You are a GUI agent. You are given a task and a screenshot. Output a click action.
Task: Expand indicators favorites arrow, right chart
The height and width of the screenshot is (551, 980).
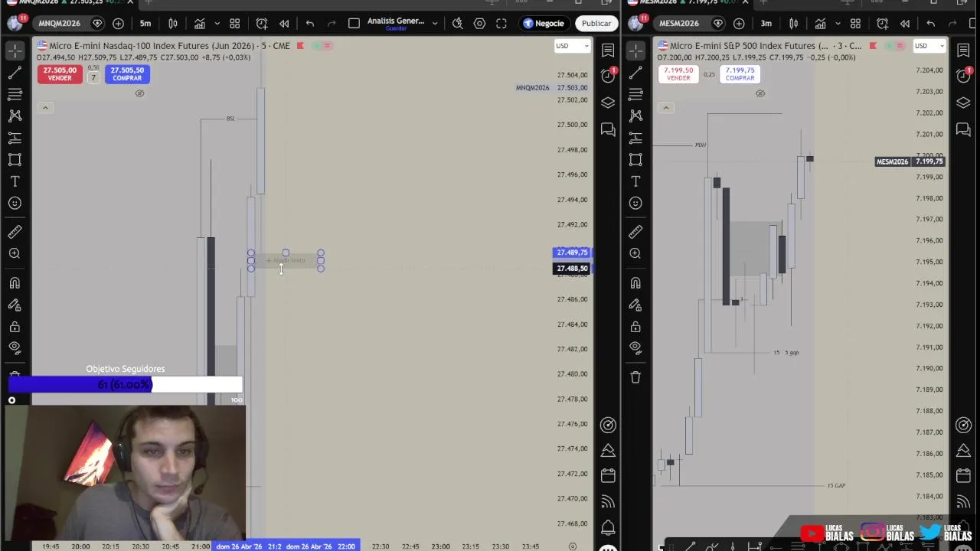(838, 24)
